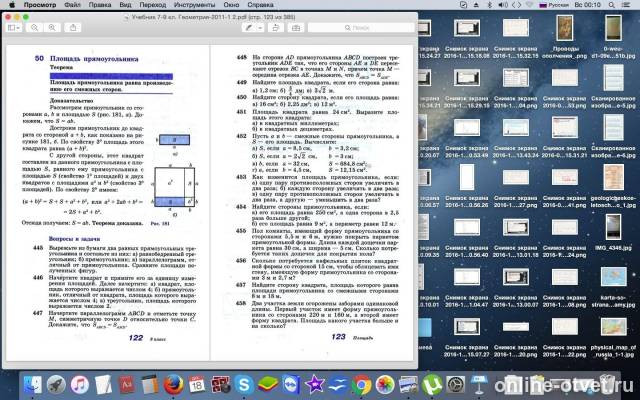Click the Preview search field
640x400 pixels.
pyautogui.click(x=361, y=28)
